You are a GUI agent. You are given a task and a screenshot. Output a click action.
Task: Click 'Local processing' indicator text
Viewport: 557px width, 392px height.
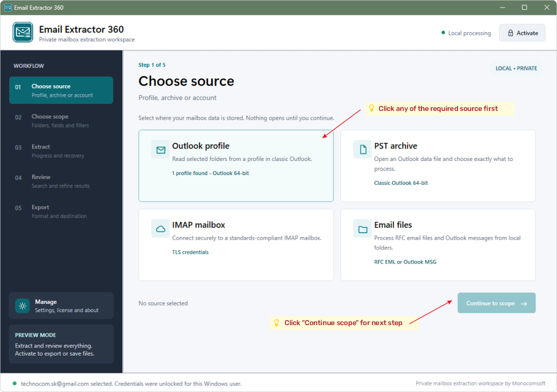[469, 33]
